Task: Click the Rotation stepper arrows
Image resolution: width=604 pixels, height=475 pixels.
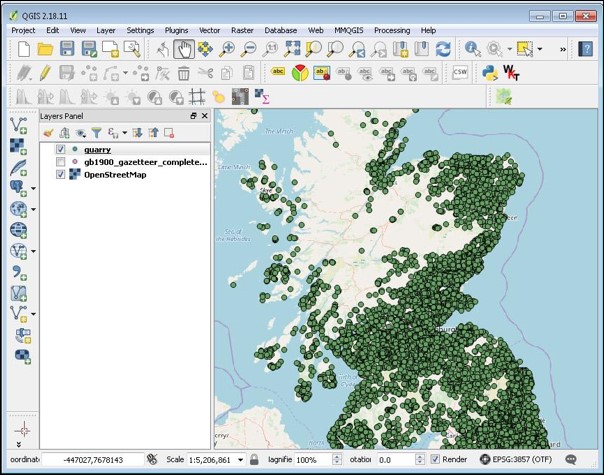Action: [420, 459]
